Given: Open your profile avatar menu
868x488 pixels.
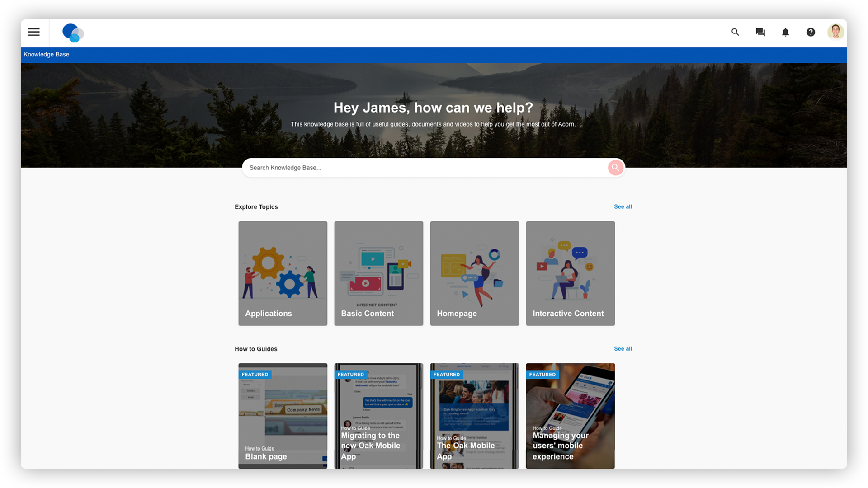Looking at the screenshot, I should point(835,32).
